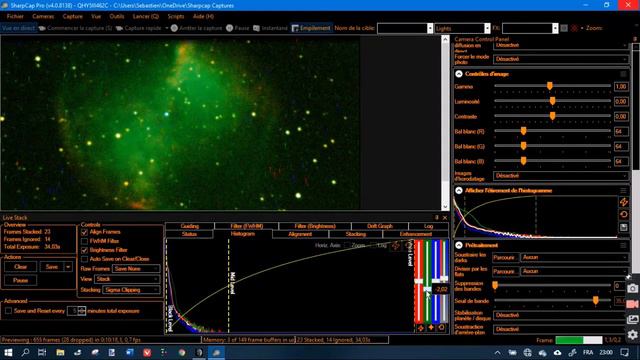The image size is (640, 360).
Task: Click menu lines icon on histogram section header
Action: pyautogui.click(x=623, y=191)
